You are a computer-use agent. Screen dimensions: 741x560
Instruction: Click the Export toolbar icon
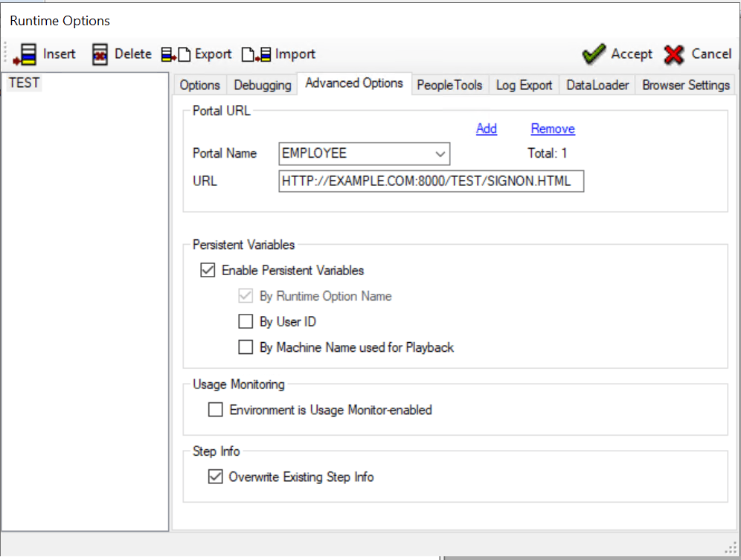click(x=176, y=54)
